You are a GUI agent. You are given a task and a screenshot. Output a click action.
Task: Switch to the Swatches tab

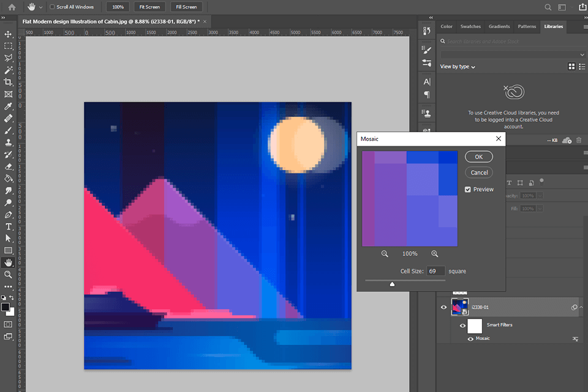[470, 26]
